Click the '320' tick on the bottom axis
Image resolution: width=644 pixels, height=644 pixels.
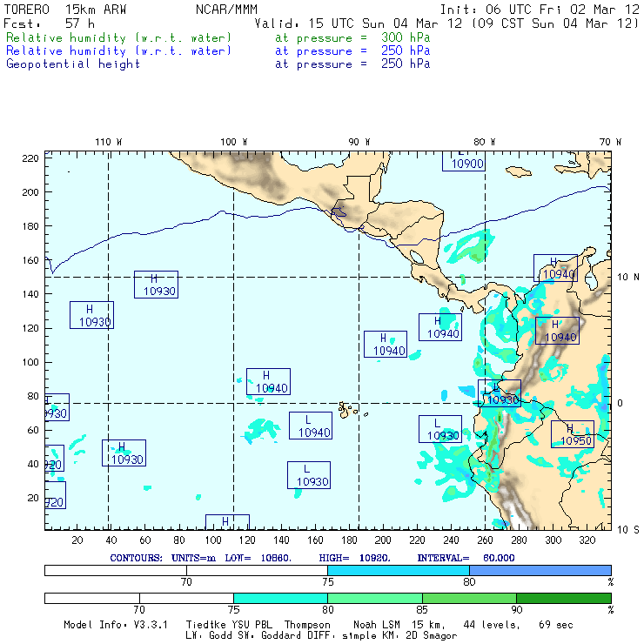point(587,540)
